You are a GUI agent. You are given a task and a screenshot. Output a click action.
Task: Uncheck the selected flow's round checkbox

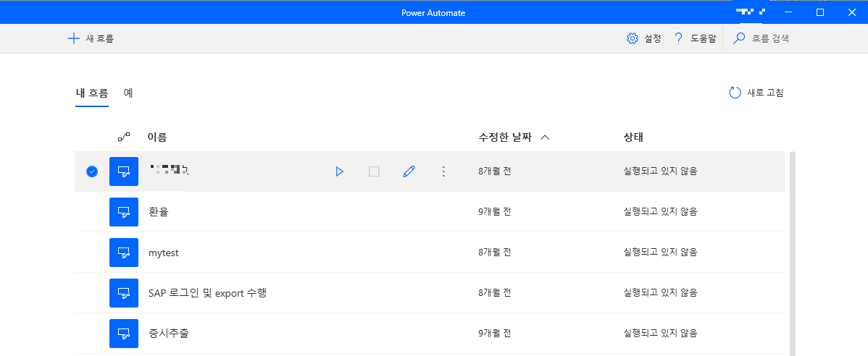pyautogui.click(x=92, y=172)
